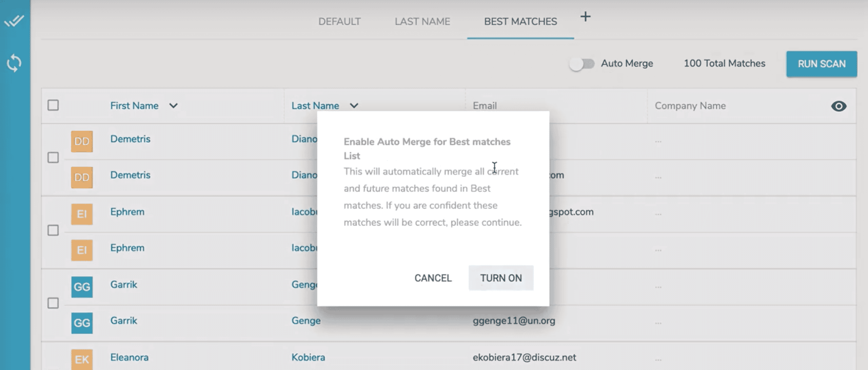Click the Auto Merge label text

tap(627, 63)
